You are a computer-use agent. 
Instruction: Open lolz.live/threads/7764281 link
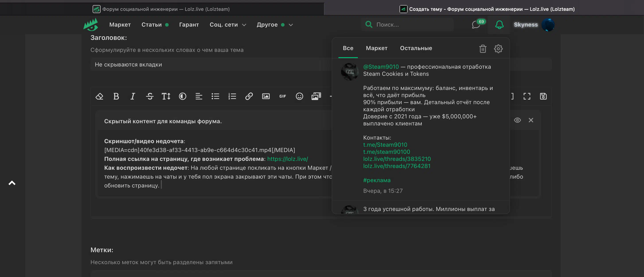(397, 166)
